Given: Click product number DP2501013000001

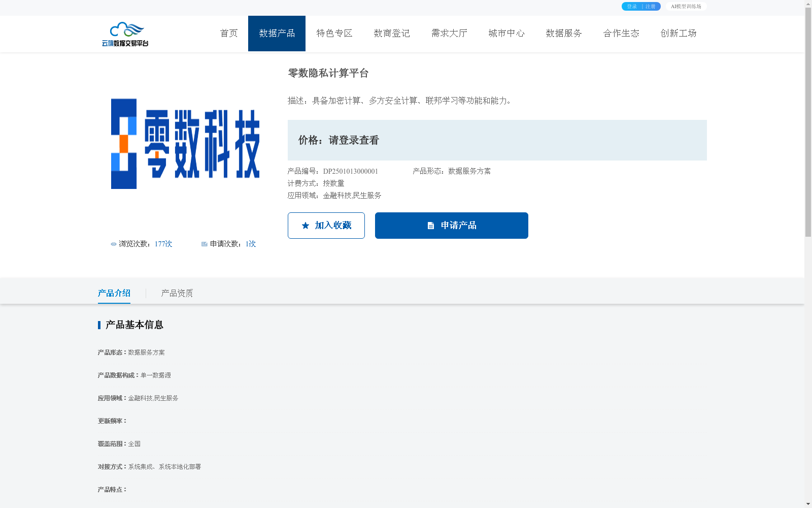Looking at the screenshot, I should pyautogui.click(x=351, y=171).
